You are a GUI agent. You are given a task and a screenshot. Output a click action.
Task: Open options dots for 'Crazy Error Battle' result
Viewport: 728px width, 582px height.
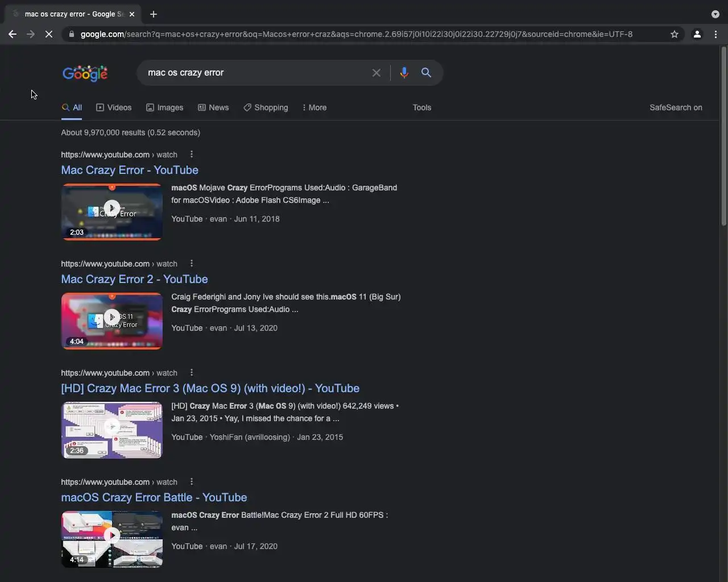192,481
